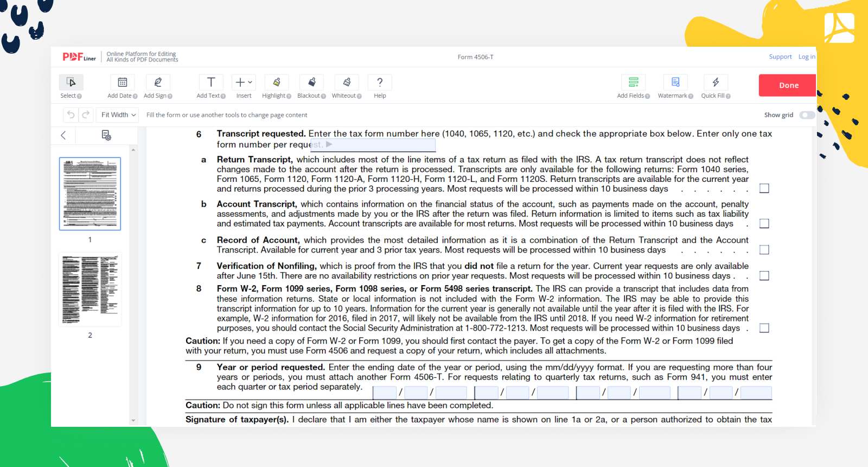Select the Add Date calendar tool
The width and height of the screenshot is (868, 467).
(123, 83)
